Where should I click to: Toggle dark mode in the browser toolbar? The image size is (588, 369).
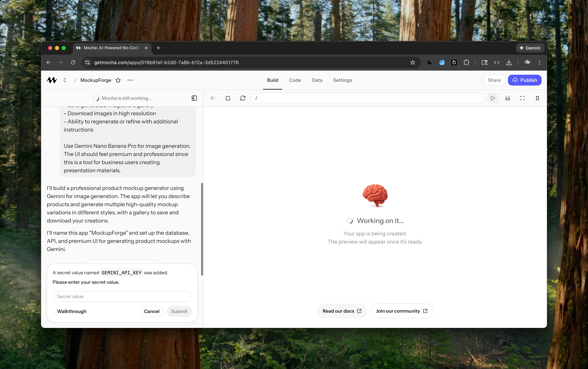coord(429,62)
